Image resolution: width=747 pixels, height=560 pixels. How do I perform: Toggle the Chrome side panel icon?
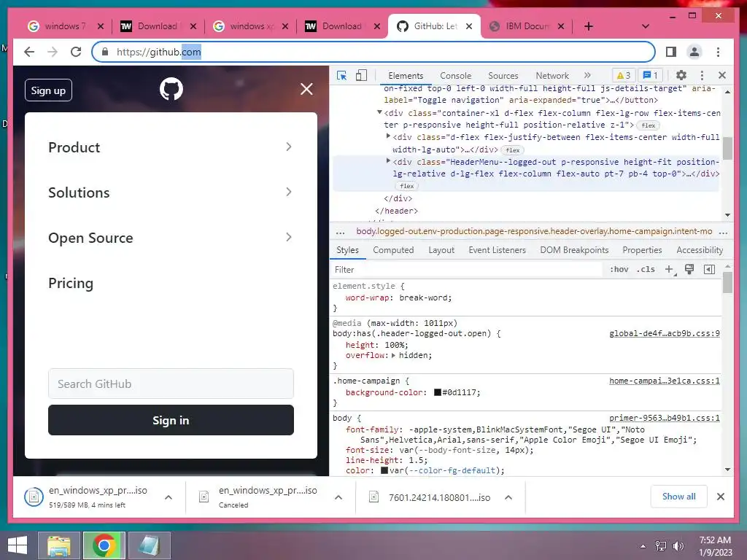[x=671, y=52]
